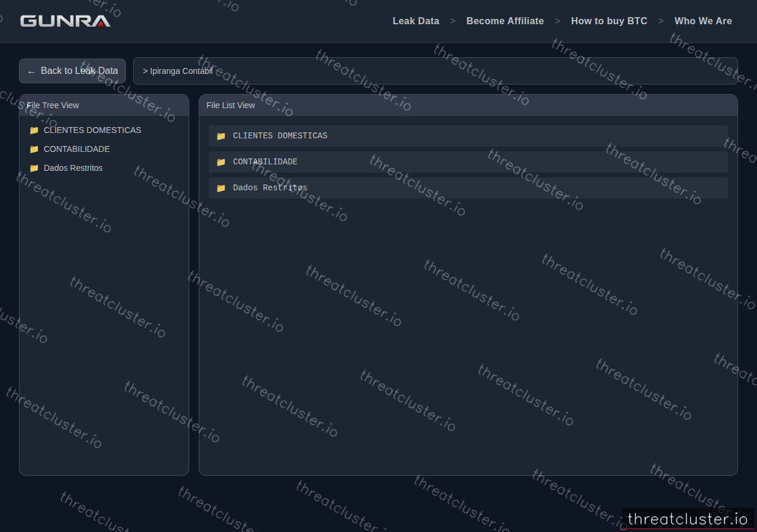Image resolution: width=757 pixels, height=532 pixels.
Task: Open the Who We Are page
Action: click(x=703, y=21)
